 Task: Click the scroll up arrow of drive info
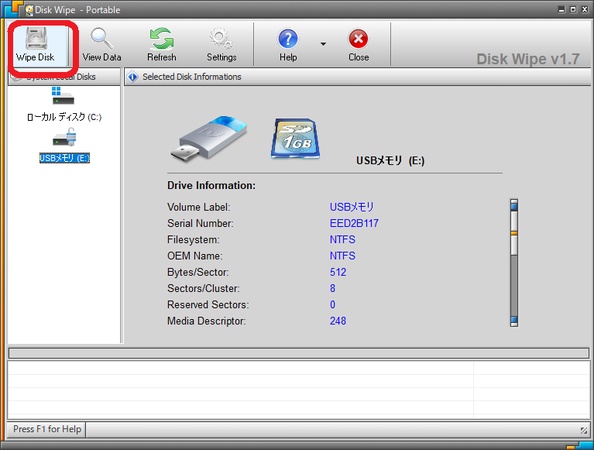coord(514,205)
